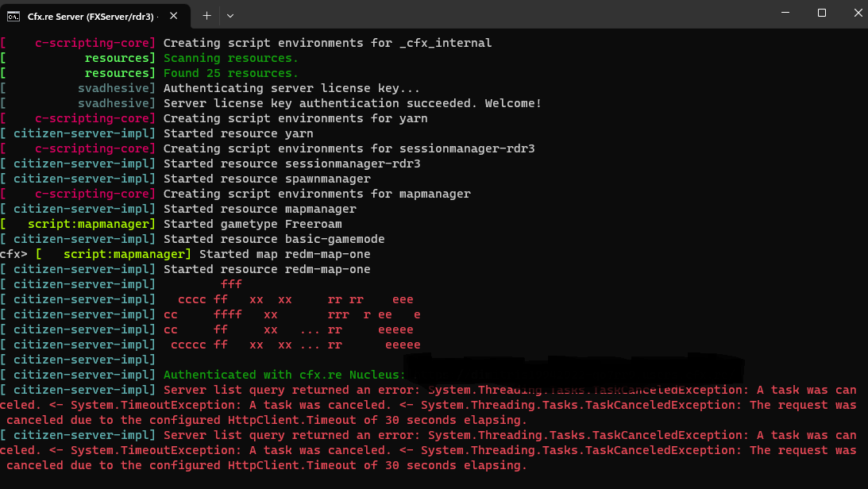The image size is (868, 489).
Task: Click the Scanning resources green text
Action: [230, 57]
